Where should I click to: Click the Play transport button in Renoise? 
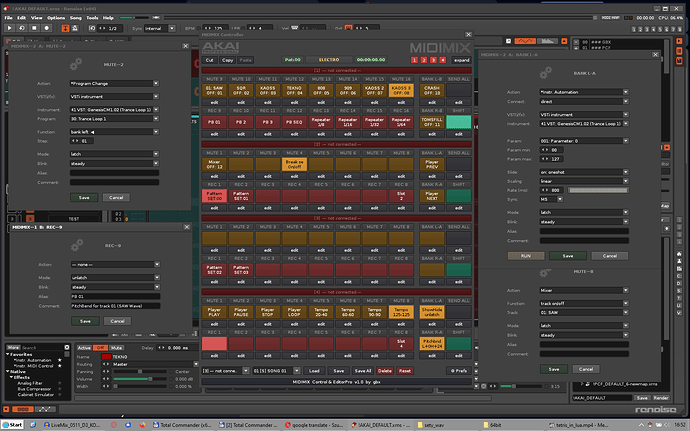tap(9, 28)
